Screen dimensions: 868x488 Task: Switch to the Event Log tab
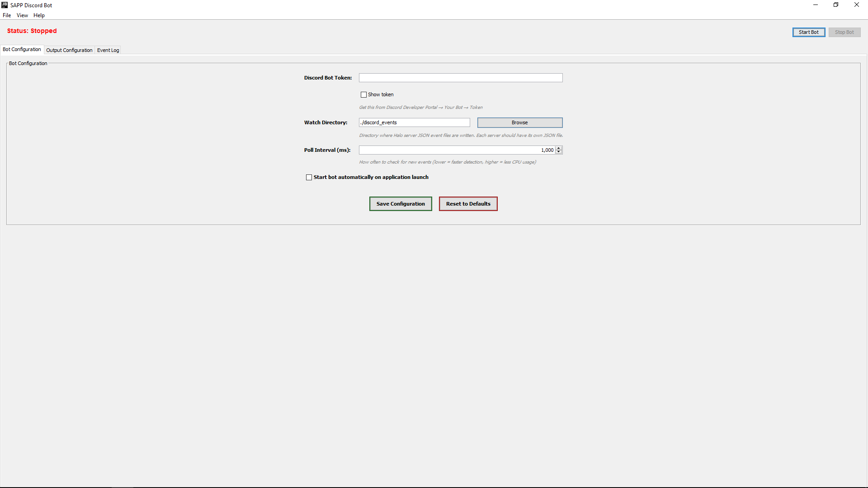108,50
